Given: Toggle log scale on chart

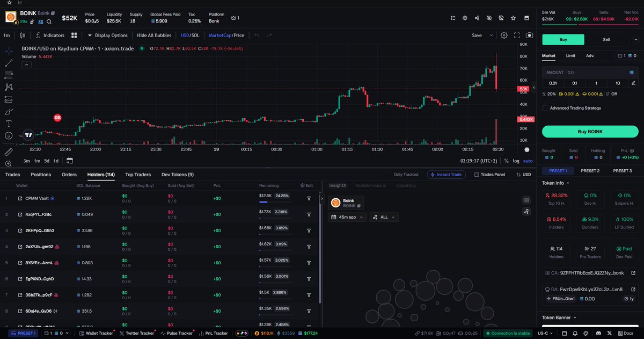Looking at the screenshot, I should (x=516, y=161).
